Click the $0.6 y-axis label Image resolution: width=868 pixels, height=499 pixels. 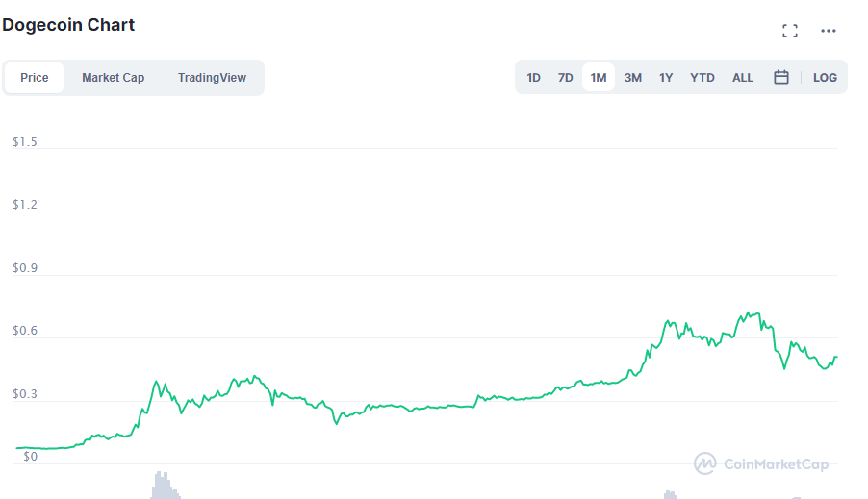point(25,331)
